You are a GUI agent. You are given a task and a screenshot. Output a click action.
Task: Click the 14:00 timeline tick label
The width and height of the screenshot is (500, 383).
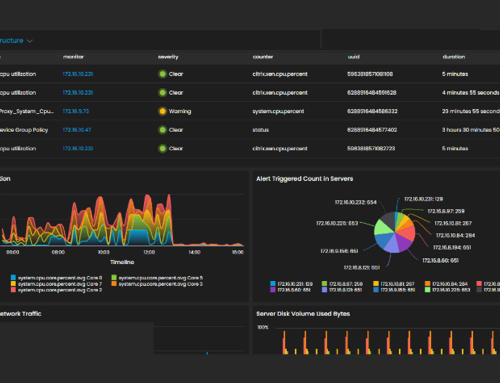tap(194, 252)
